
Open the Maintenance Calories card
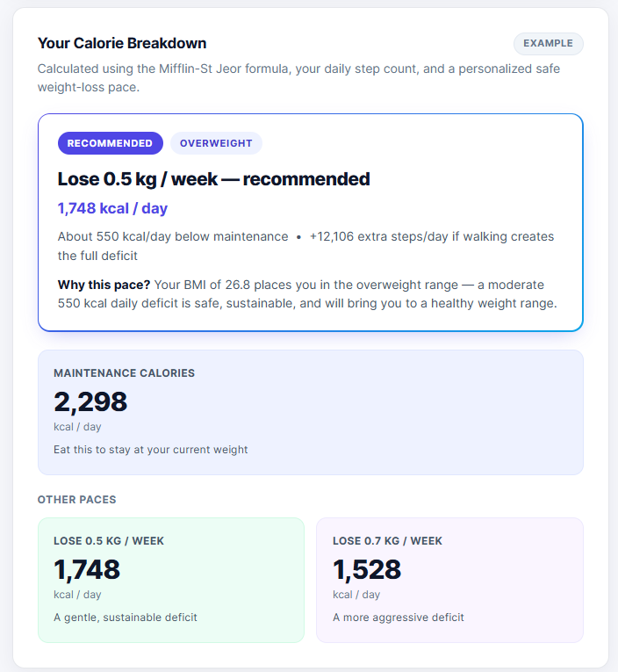[311, 412]
